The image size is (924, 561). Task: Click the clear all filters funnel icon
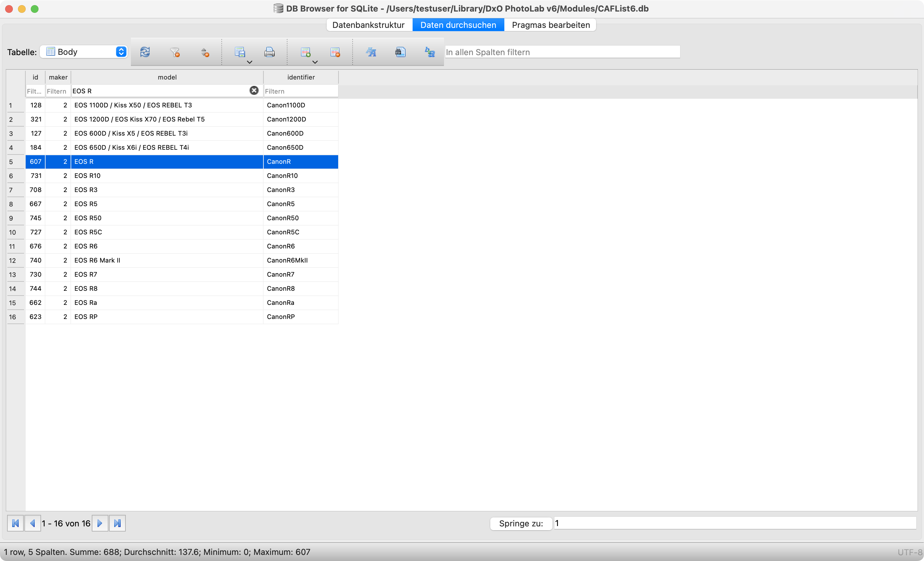[x=175, y=52]
